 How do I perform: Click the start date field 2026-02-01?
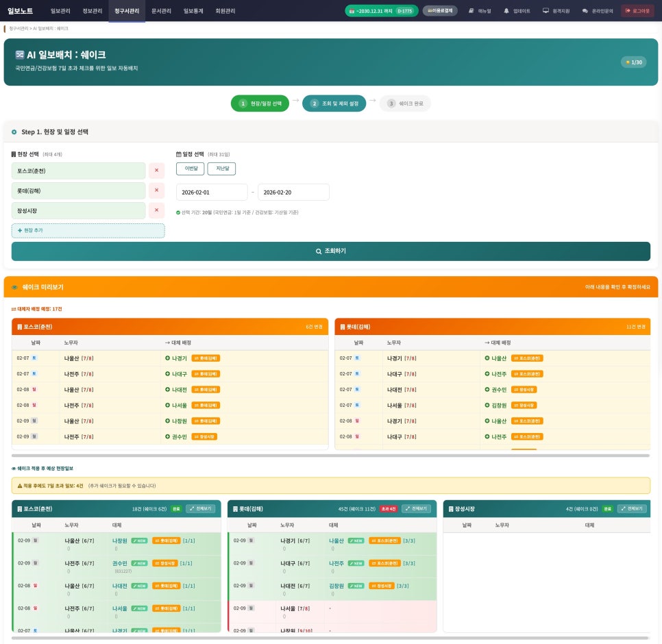212,193
